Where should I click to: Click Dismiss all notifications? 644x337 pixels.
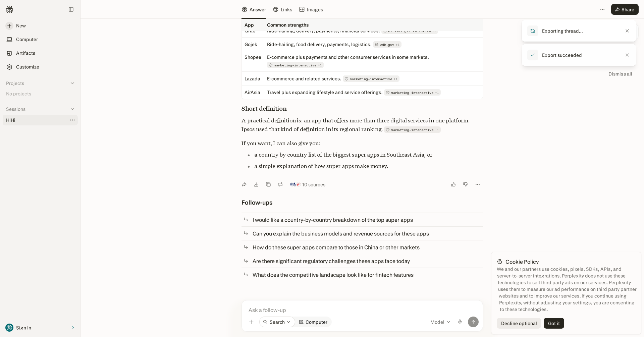click(x=620, y=74)
